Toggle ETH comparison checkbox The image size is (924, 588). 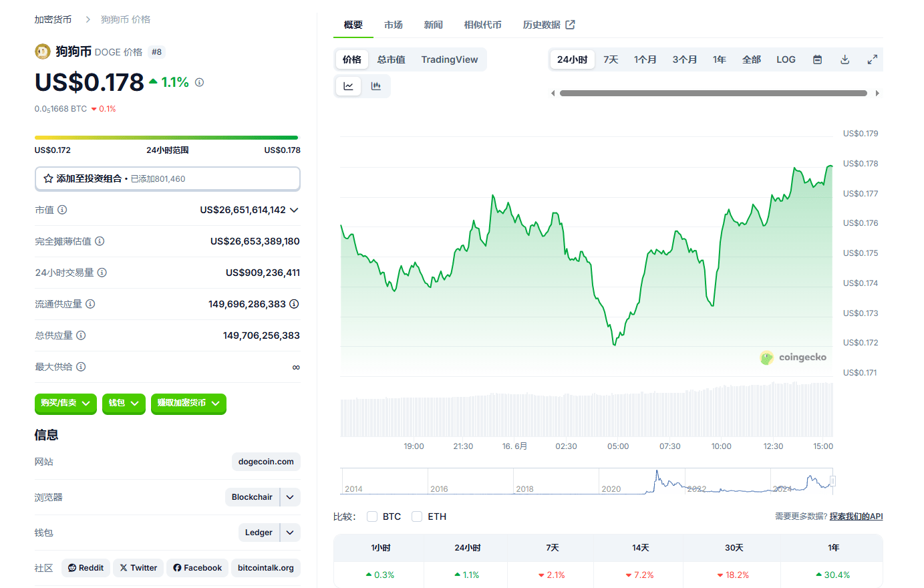point(417,517)
